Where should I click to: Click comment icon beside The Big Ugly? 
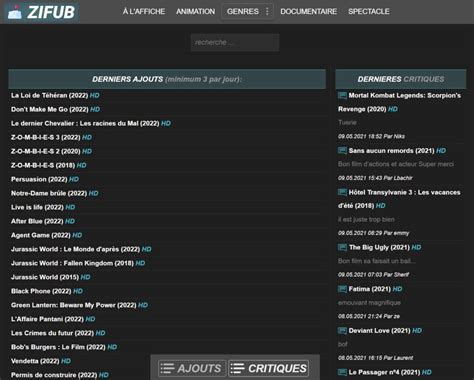click(342, 247)
